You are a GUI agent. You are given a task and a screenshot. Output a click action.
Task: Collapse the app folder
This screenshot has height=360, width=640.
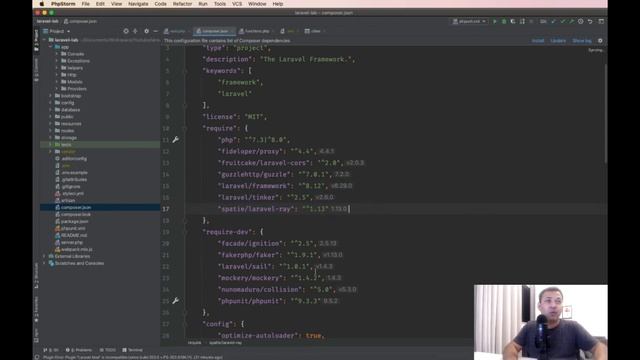[x=51, y=47]
